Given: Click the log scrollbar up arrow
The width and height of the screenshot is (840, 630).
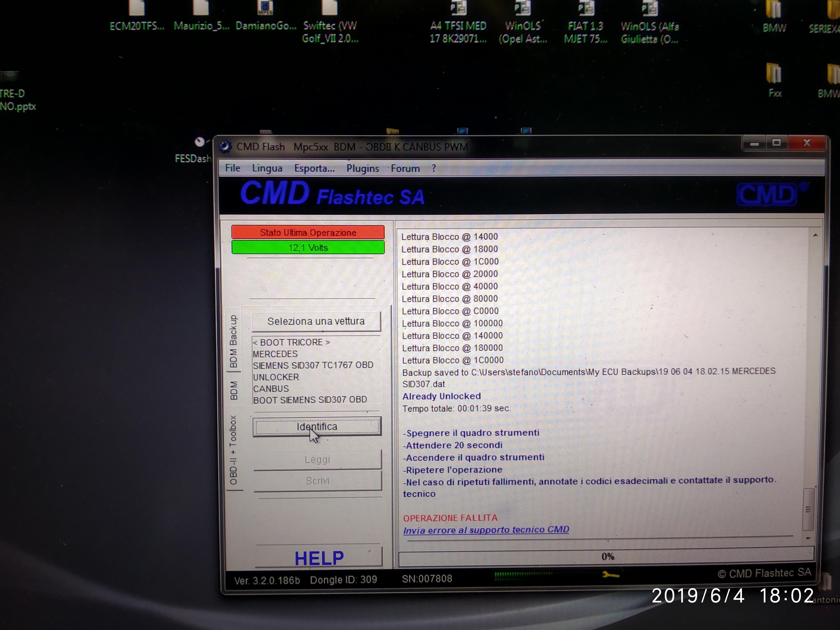Looking at the screenshot, I should pyautogui.click(x=815, y=235).
